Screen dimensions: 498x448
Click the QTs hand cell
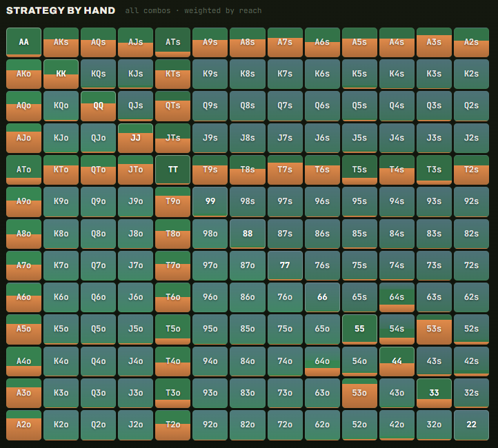172,106
